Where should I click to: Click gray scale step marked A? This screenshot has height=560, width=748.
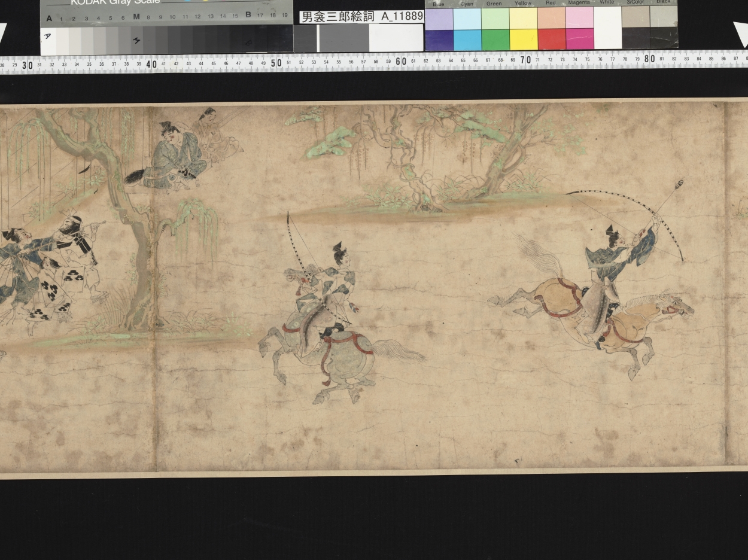(x=48, y=41)
